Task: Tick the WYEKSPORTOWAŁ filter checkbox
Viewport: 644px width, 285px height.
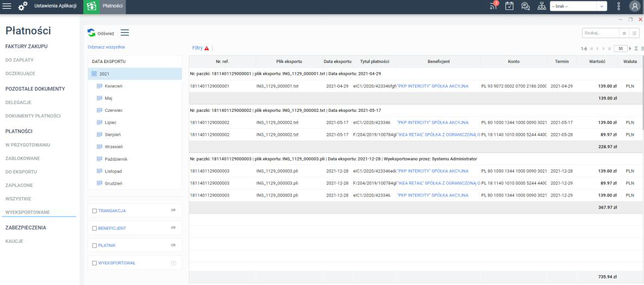Action: tap(95, 263)
